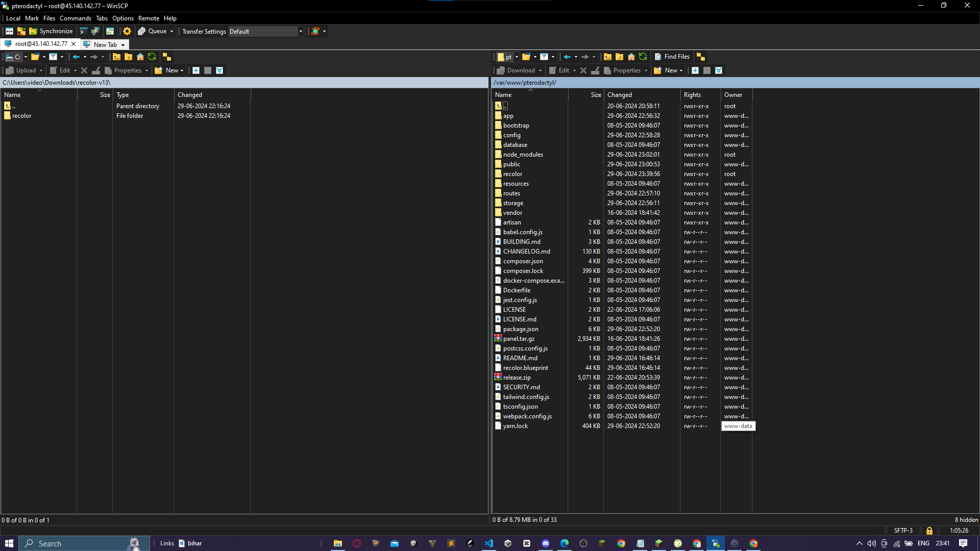
Task: Click the remote Properties button
Action: (x=622, y=70)
